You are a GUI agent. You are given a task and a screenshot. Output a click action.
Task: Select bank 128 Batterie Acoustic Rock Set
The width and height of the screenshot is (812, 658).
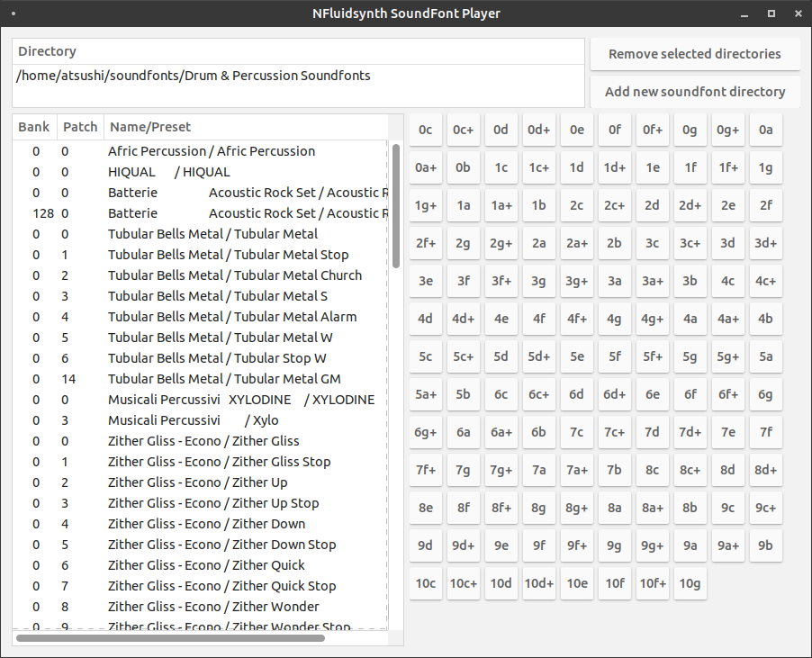(x=200, y=213)
